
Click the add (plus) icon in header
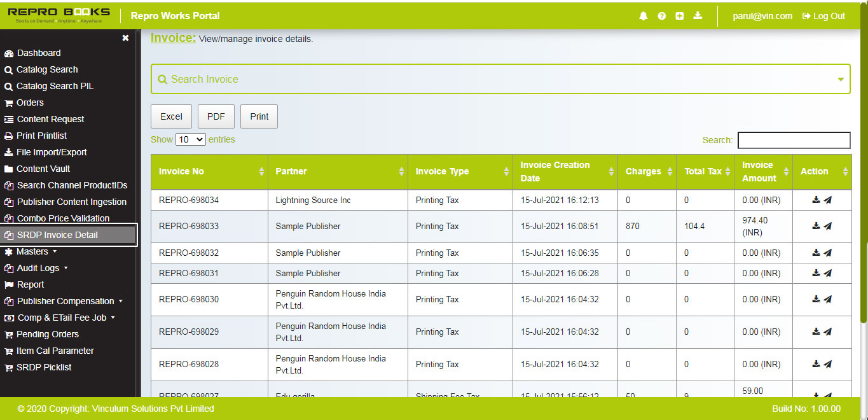click(x=679, y=16)
